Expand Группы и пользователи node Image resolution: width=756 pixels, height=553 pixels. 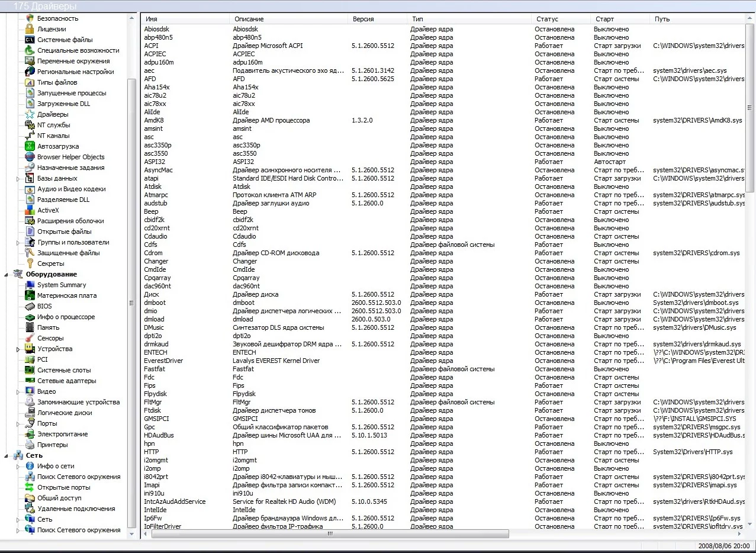click(x=18, y=242)
